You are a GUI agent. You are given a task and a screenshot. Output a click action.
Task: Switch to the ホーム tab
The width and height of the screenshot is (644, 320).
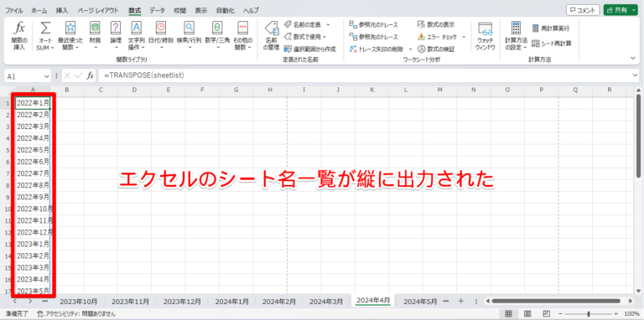[x=39, y=10]
